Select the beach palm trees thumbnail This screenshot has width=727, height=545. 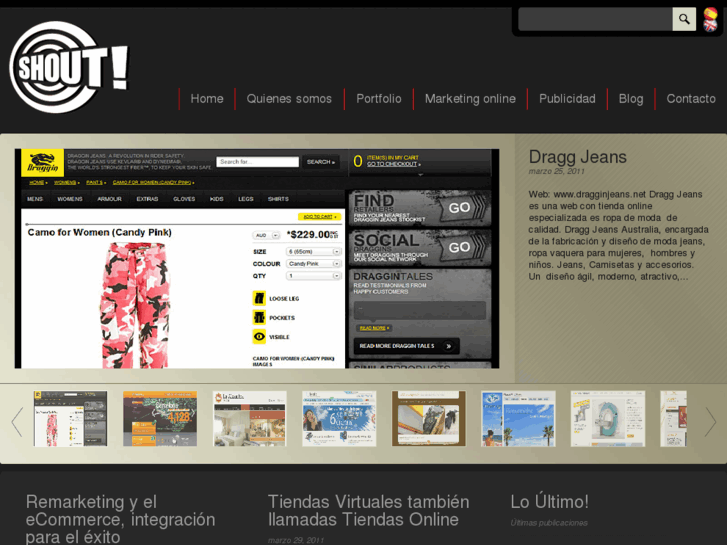click(518, 418)
